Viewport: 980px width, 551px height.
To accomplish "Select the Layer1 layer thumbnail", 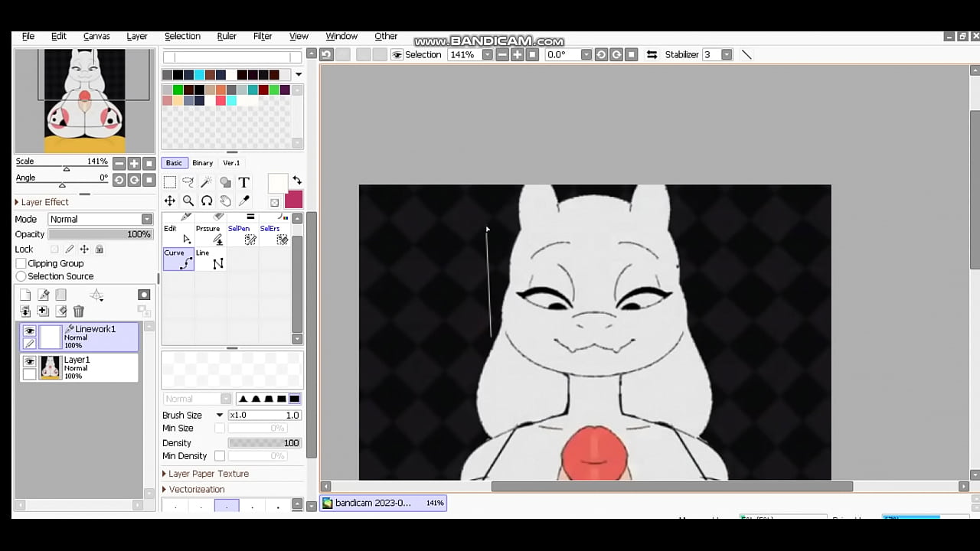I will (x=51, y=367).
